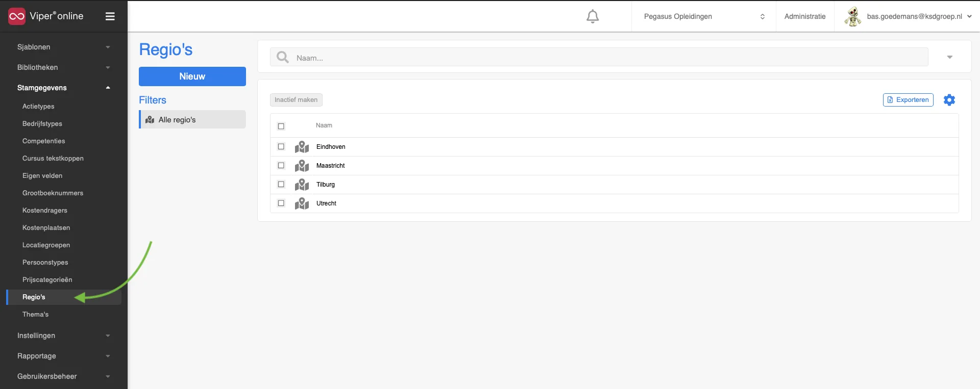Click the user avatar image

pos(852,16)
